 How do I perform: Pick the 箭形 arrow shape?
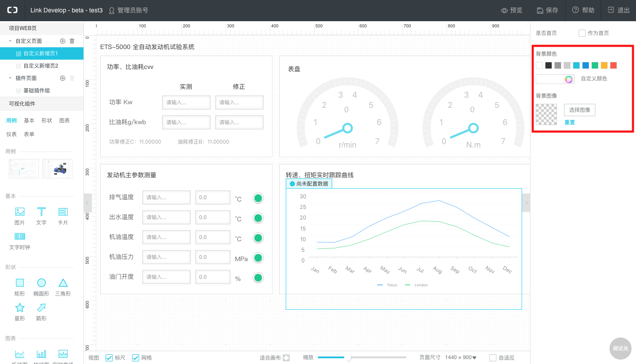click(x=41, y=311)
